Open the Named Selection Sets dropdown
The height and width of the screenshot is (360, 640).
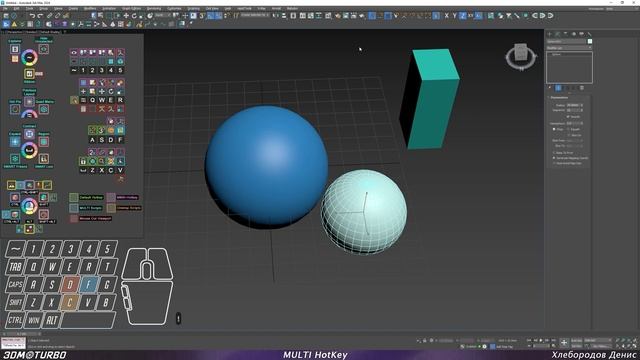pyautogui.click(x=255, y=16)
